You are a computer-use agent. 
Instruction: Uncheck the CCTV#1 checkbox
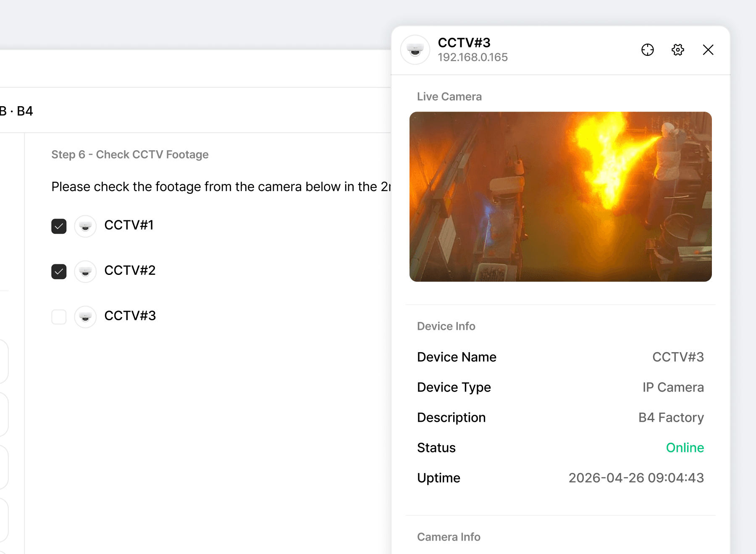coord(59,226)
